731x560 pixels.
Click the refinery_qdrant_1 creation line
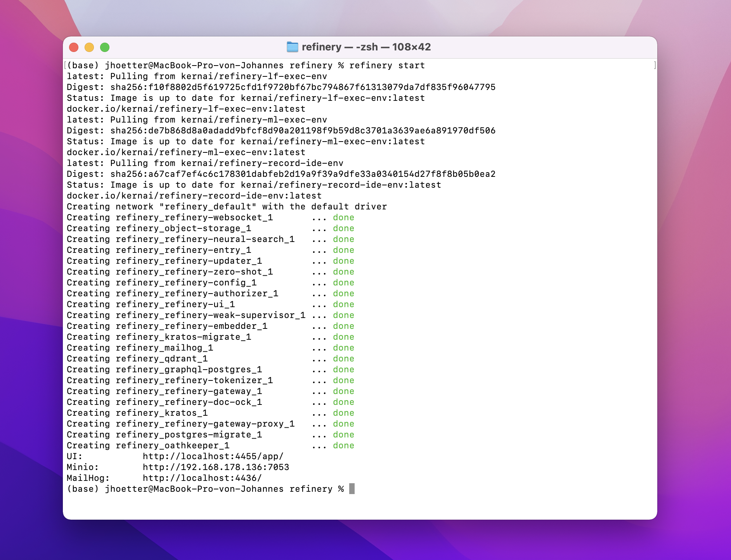click(210, 359)
